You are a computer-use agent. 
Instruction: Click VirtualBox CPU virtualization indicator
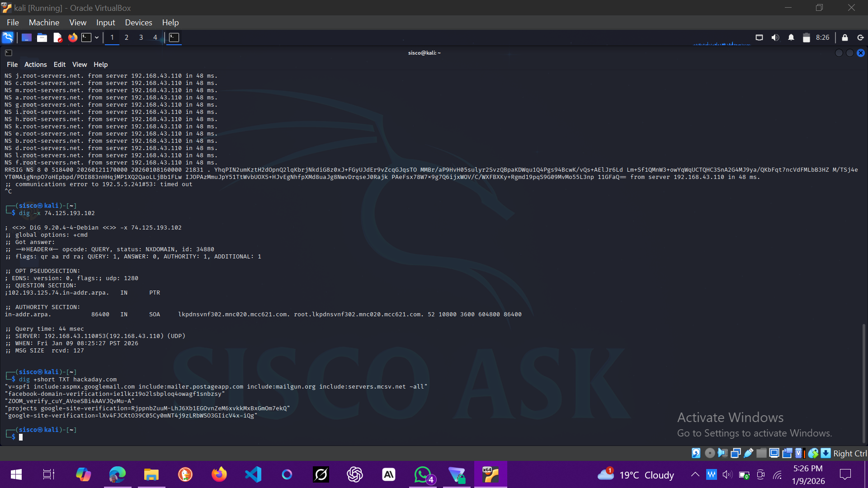(799, 453)
